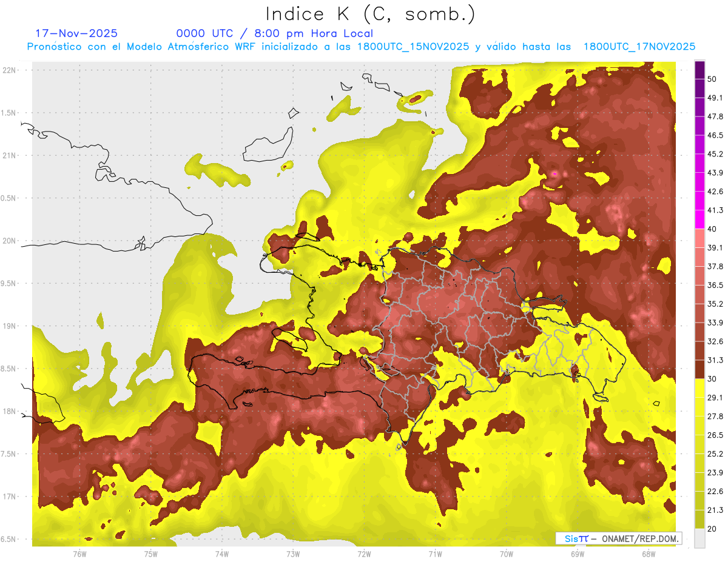This screenshot has height=562, width=728.
Task: Click the color scale value 32.6
Action: coord(715,341)
